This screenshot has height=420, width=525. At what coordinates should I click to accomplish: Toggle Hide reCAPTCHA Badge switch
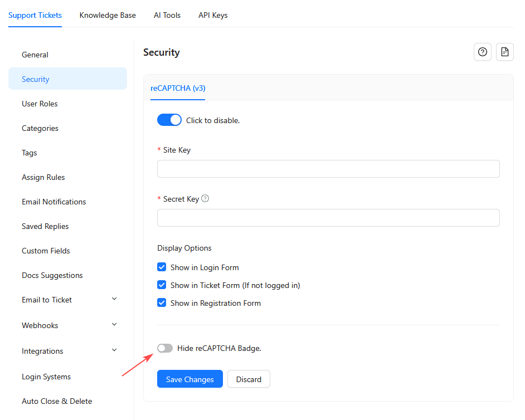click(x=165, y=348)
